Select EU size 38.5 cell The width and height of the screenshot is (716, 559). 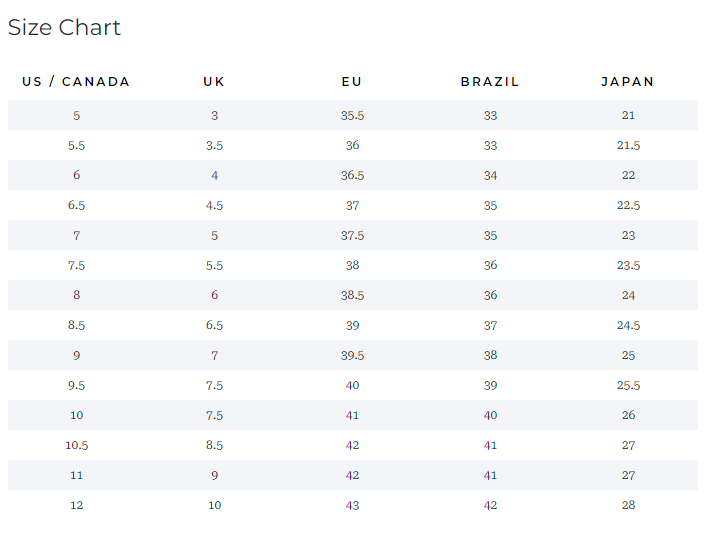352,295
